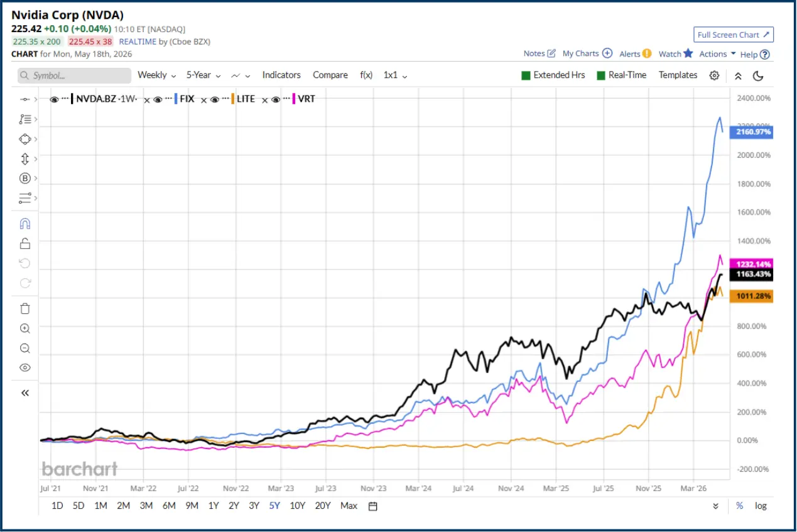Image resolution: width=797 pixels, height=532 pixels.
Task: Click the NVDA.BZ black color swatch
Action: point(73,99)
